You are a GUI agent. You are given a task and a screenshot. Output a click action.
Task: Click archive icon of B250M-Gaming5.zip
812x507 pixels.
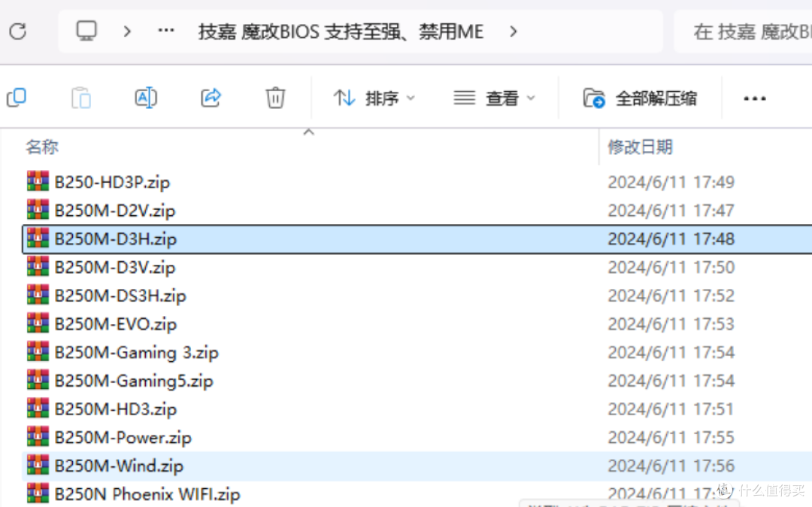[x=38, y=380]
